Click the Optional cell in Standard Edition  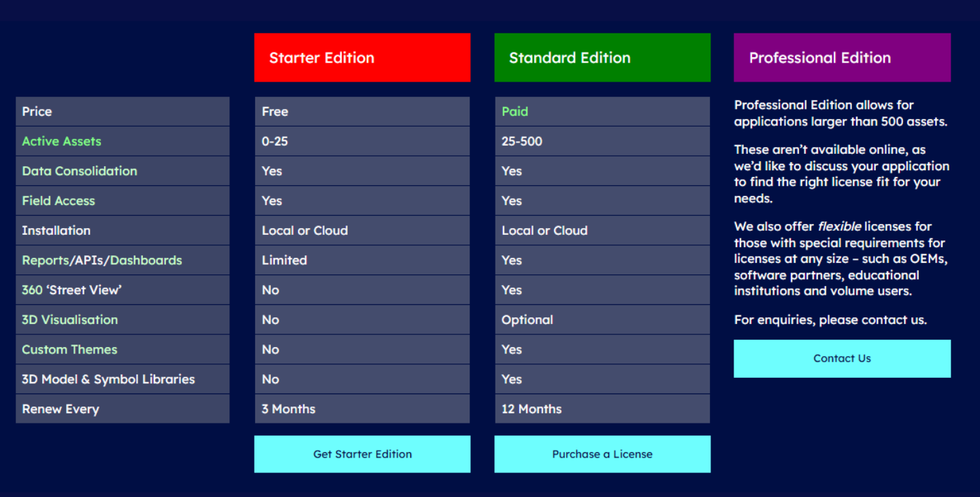point(527,320)
